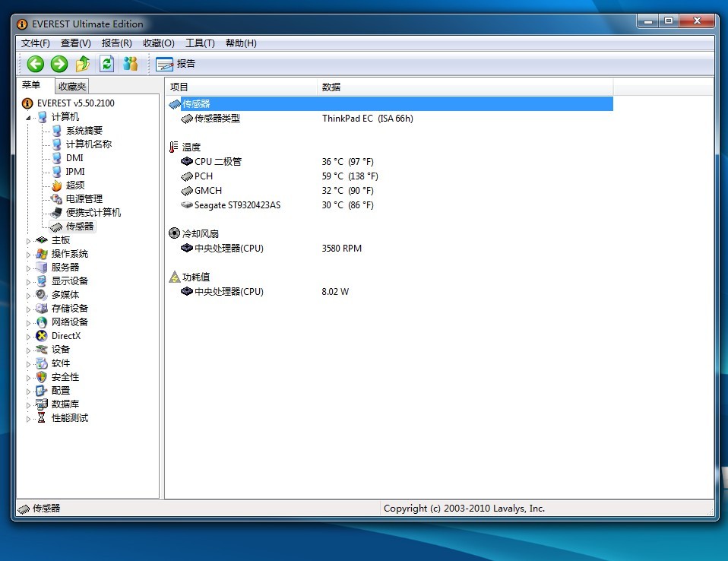Screen dimensions: 728x561
Task: Click the 安全性 shield icon
Action: 42,376
